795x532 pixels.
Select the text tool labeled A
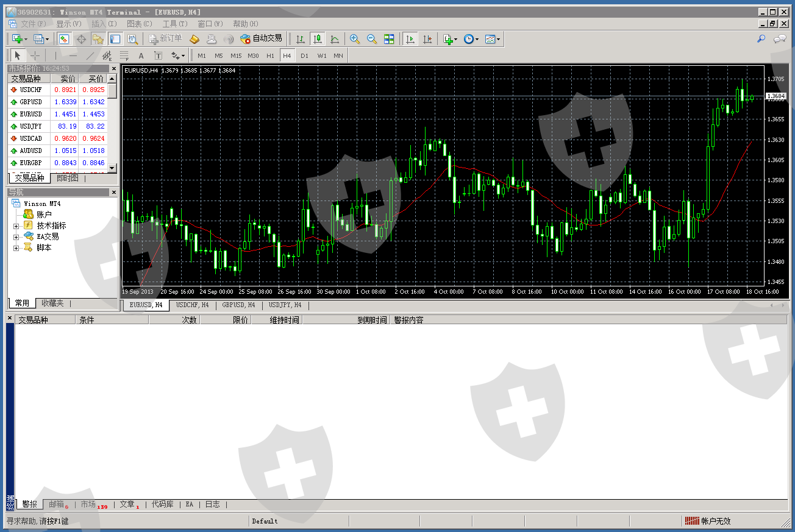click(x=141, y=55)
